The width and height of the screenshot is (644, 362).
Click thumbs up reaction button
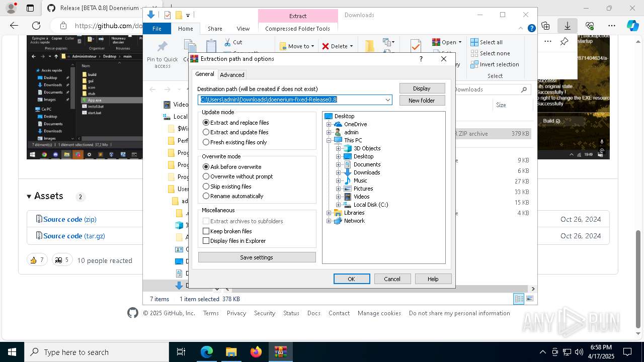[37, 260]
